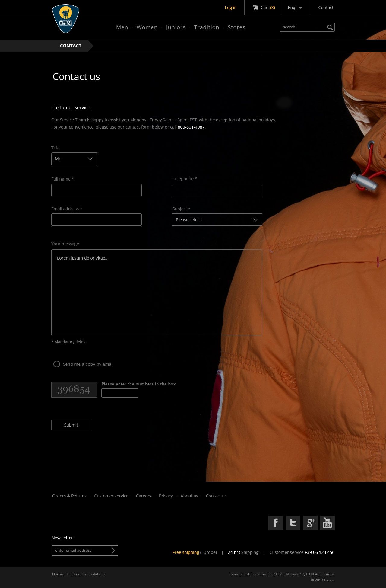
Task: Click the Mandatory fields note
Action: 68,342
